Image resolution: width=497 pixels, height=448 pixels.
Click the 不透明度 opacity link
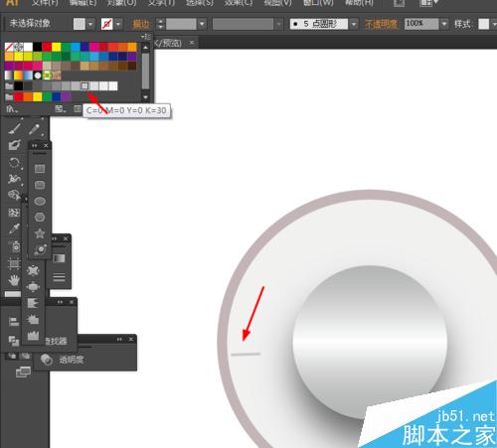381,24
